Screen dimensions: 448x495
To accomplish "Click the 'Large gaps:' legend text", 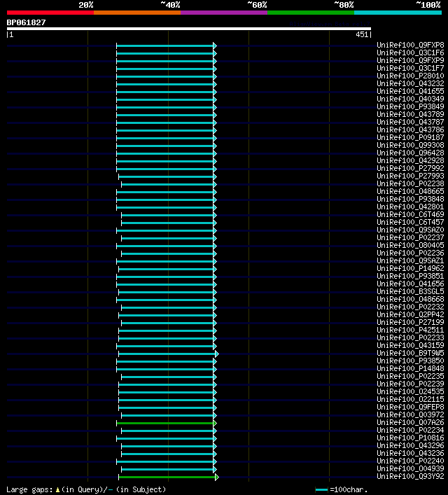I will [29, 489].
